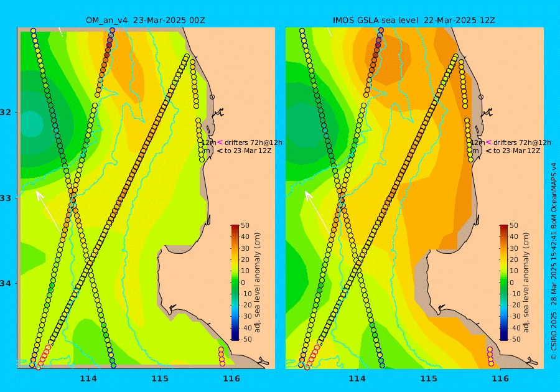Click longitude 116 label under the OM_an_v4 map

231,378
